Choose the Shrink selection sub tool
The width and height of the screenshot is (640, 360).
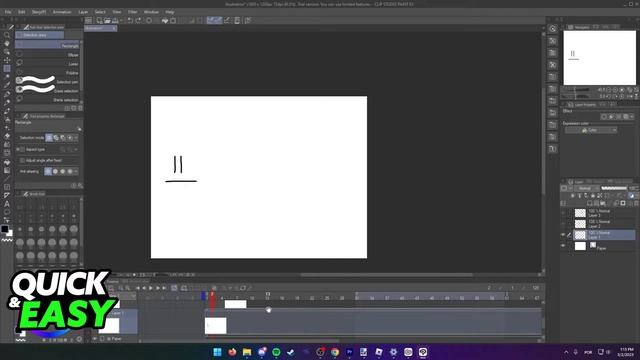(47, 99)
